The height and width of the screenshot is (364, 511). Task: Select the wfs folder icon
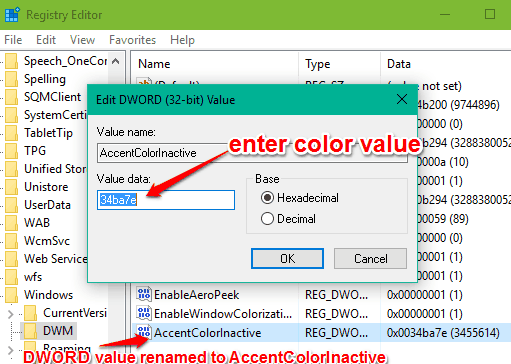click(12, 277)
